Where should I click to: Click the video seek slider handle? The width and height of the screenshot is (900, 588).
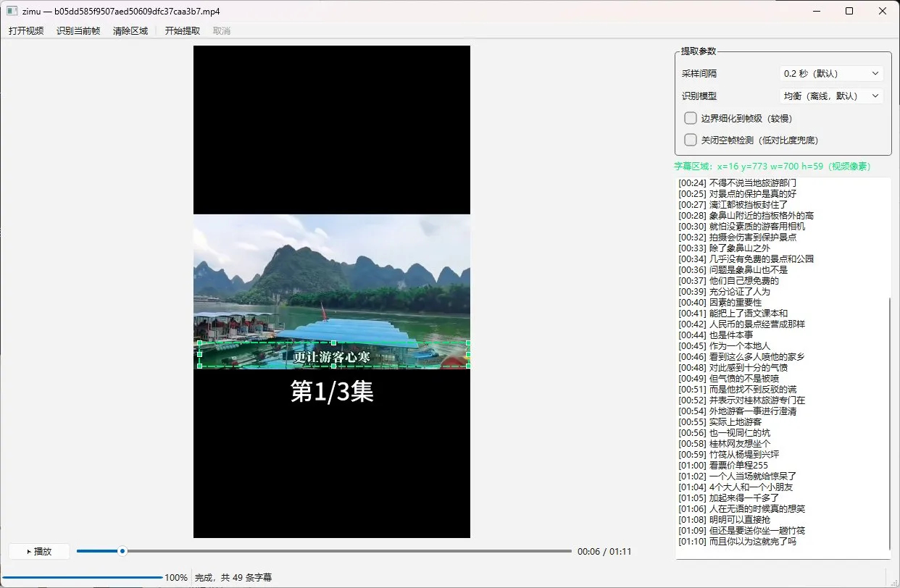click(x=122, y=551)
